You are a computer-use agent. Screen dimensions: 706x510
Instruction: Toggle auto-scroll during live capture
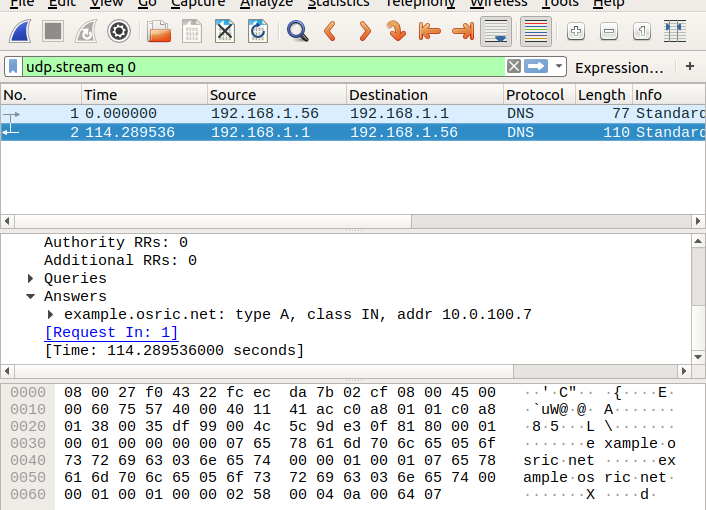tap(496, 32)
